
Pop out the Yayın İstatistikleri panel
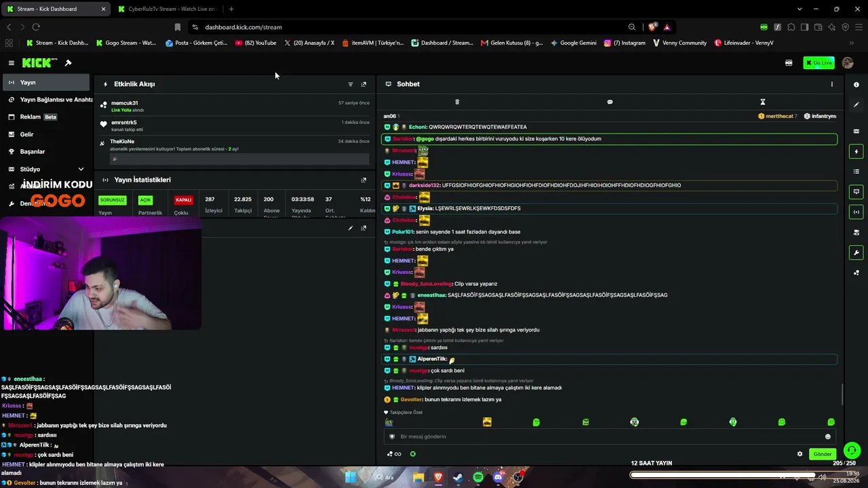pyautogui.click(x=363, y=180)
